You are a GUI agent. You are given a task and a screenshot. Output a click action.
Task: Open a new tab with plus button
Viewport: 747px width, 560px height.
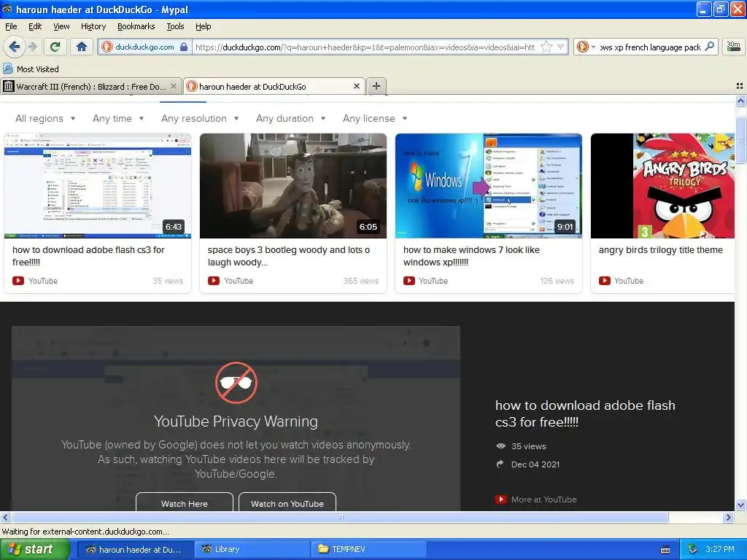click(x=376, y=86)
